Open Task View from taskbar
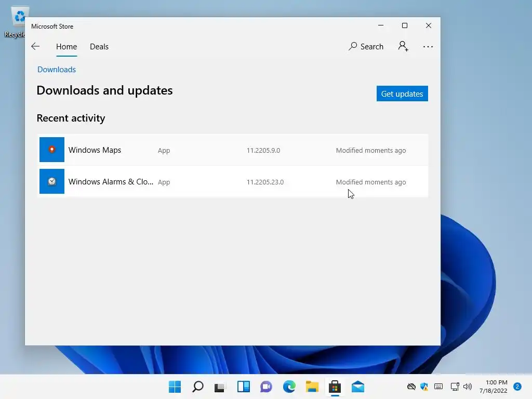This screenshot has width=532, height=399. [220, 387]
